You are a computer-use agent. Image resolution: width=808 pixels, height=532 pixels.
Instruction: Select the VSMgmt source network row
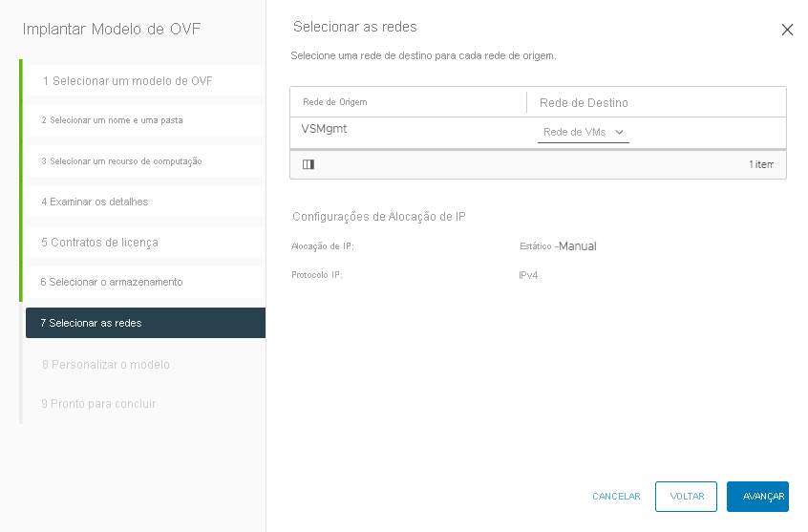(538, 133)
